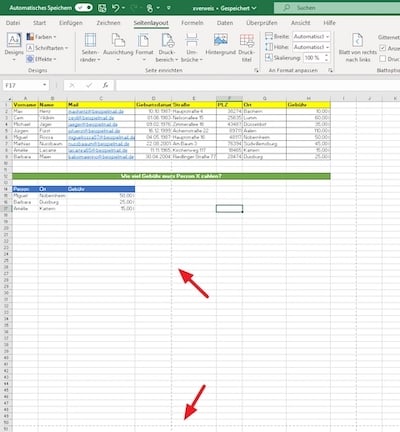The image size is (400, 432).
Task: Open the Designs themes gallery
Action: 14,47
